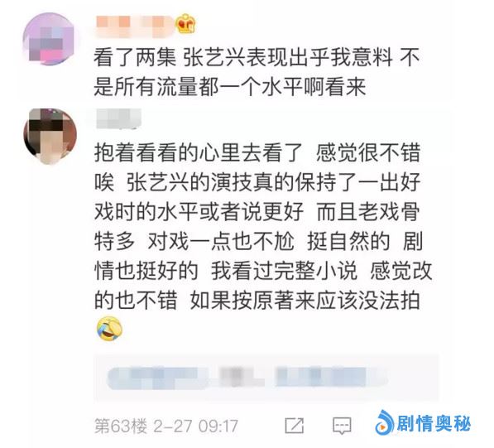
Task: Click the crown badge beside first username
Action: point(185,24)
